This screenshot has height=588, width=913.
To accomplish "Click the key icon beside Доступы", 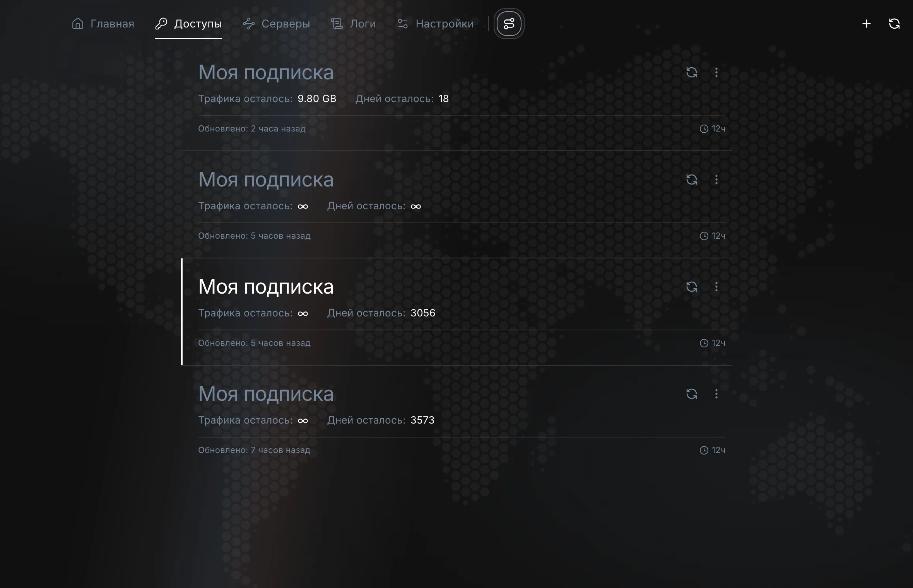I will tap(161, 24).
